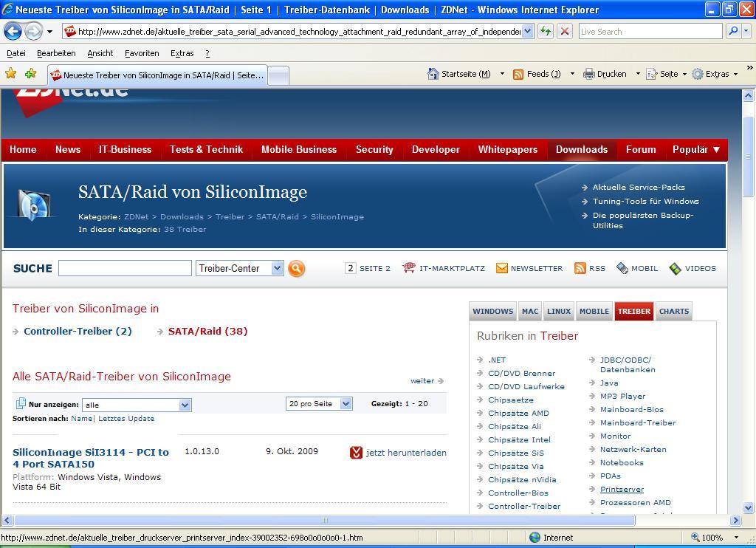Open the zoom level dropdown arrow
The width and height of the screenshot is (756, 548).
click(x=736, y=538)
